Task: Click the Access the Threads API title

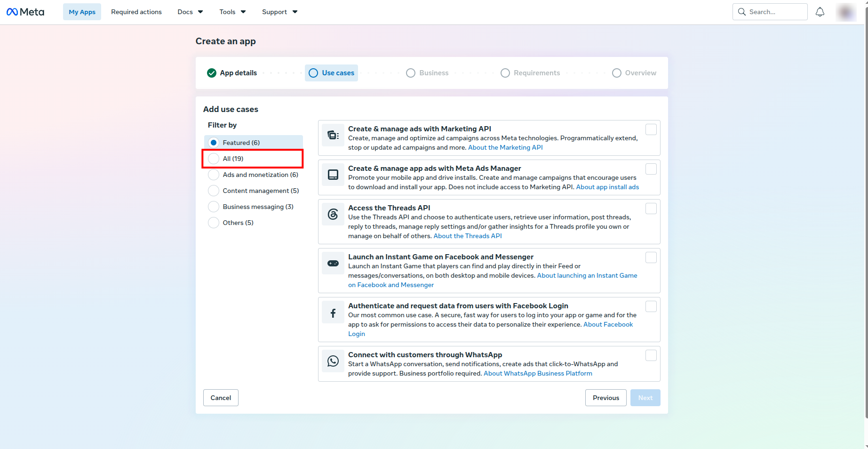Action: pos(389,208)
